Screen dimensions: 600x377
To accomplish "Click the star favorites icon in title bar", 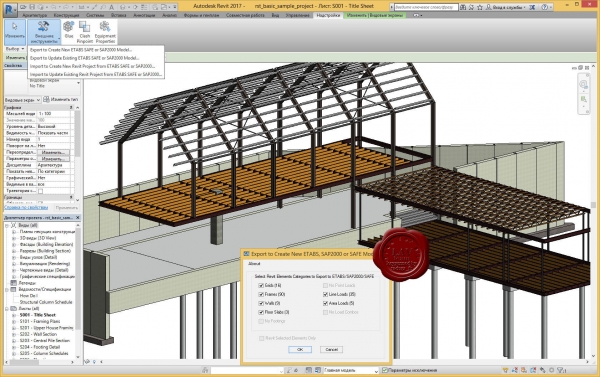I will 480,7.
